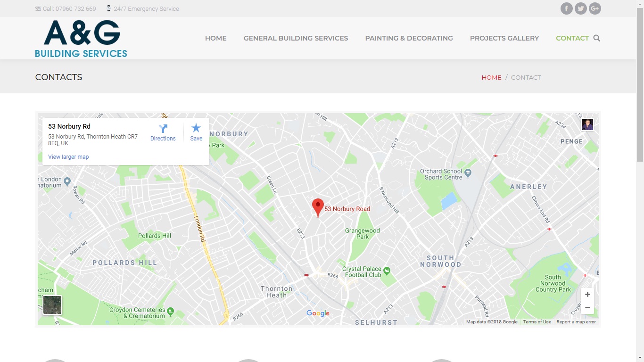Open the Twitter social icon
644x362 pixels.
point(581,8)
